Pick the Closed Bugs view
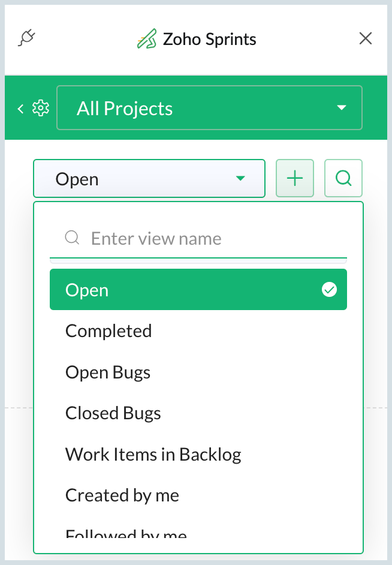This screenshot has width=392, height=565. point(198,413)
